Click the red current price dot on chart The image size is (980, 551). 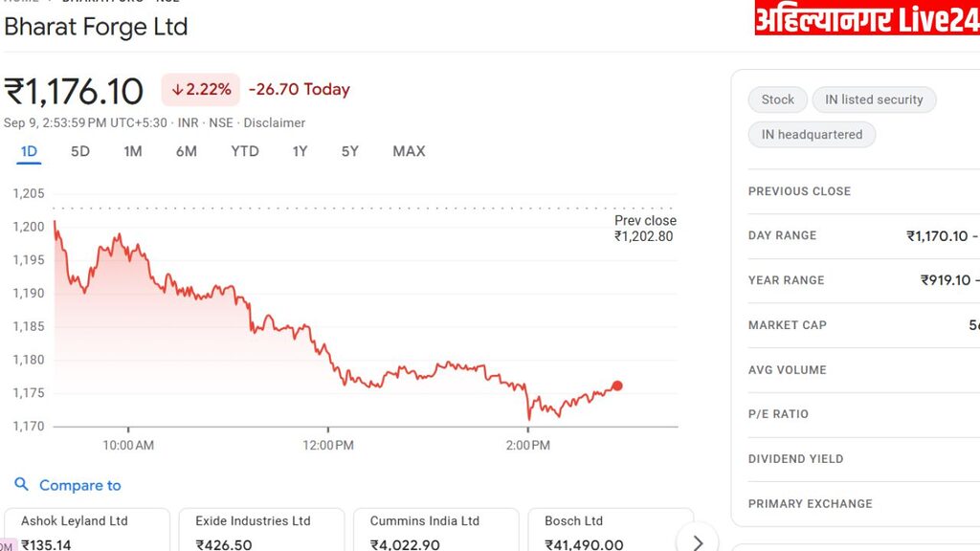point(617,386)
